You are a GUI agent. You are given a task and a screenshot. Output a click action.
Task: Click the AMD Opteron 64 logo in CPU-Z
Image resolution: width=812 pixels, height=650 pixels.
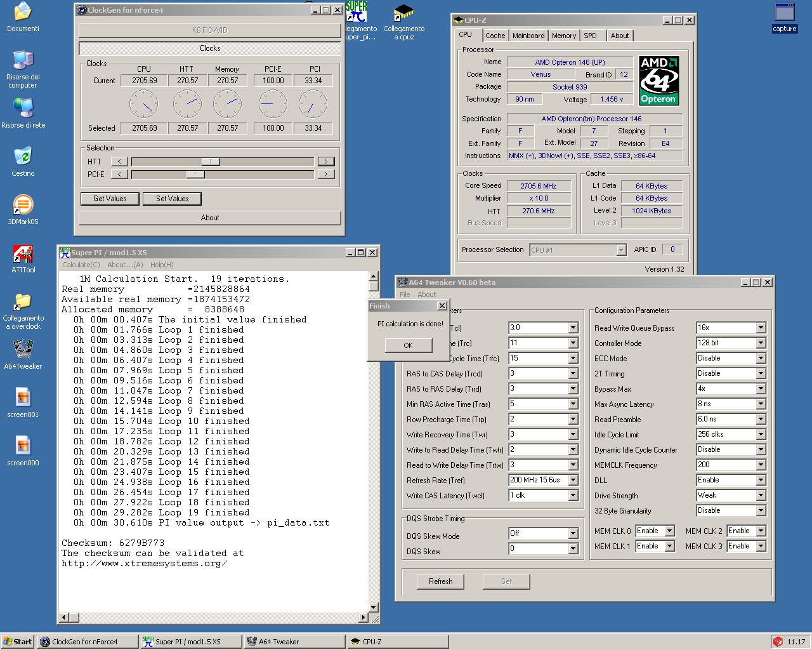click(658, 81)
